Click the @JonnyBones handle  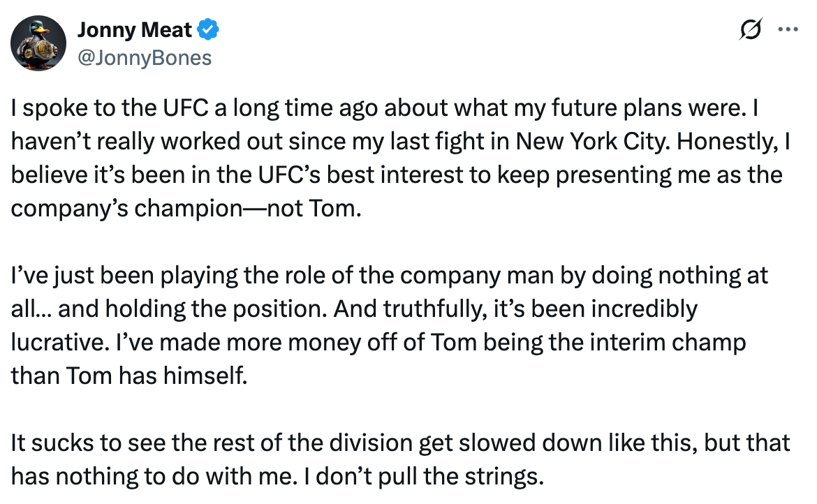coord(145,58)
